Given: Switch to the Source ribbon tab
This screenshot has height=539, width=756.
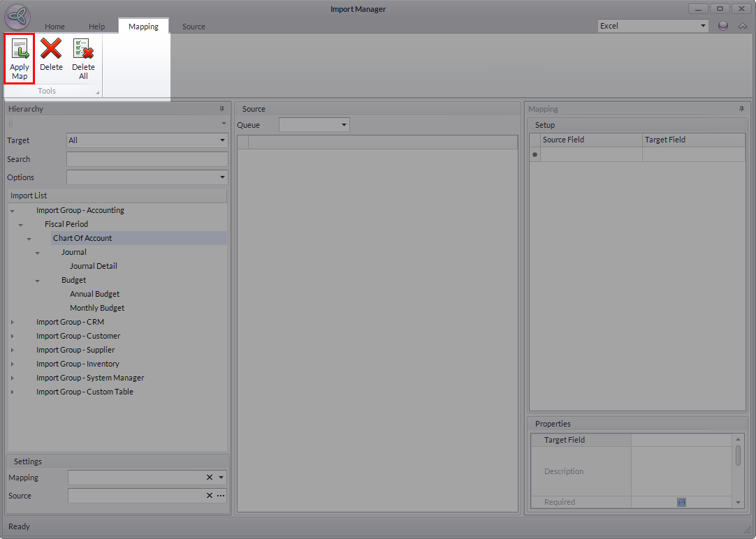Looking at the screenshot, I should pos(194,27).
